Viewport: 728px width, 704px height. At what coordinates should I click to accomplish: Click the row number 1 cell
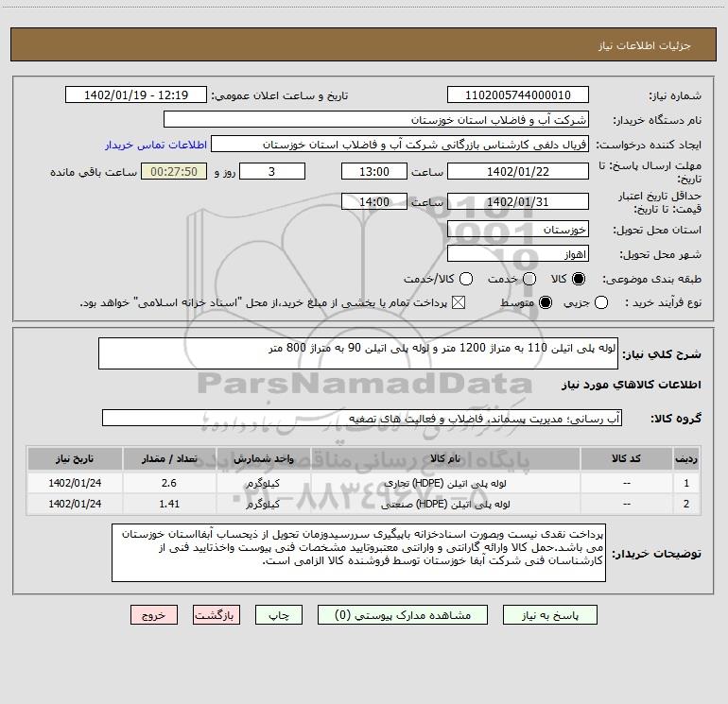686,483
